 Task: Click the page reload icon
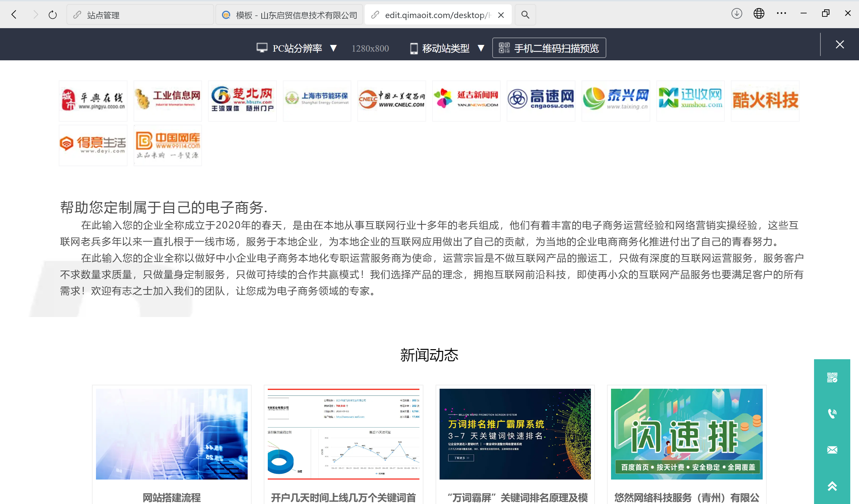[52, 15]
